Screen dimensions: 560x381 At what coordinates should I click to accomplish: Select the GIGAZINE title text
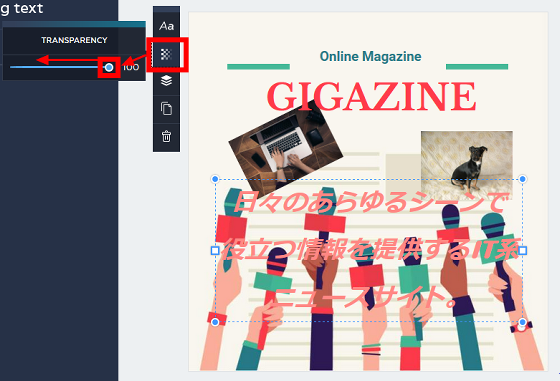tap(371, 96)
